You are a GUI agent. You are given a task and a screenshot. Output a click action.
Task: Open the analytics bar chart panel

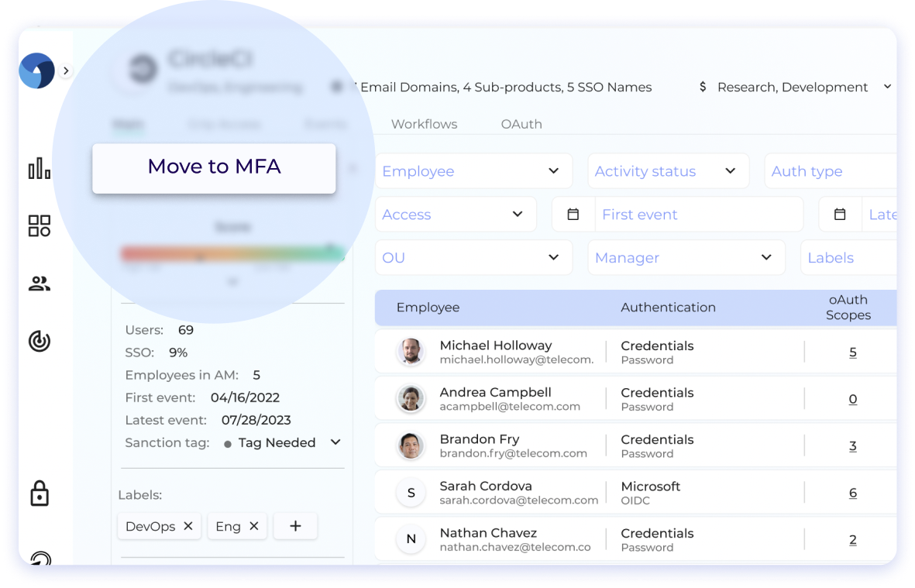coord(39,167)
